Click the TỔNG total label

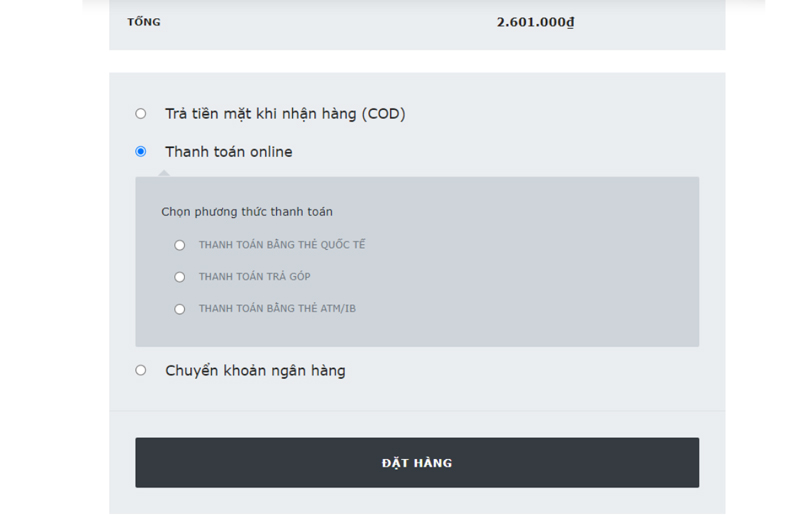[144, 21]
